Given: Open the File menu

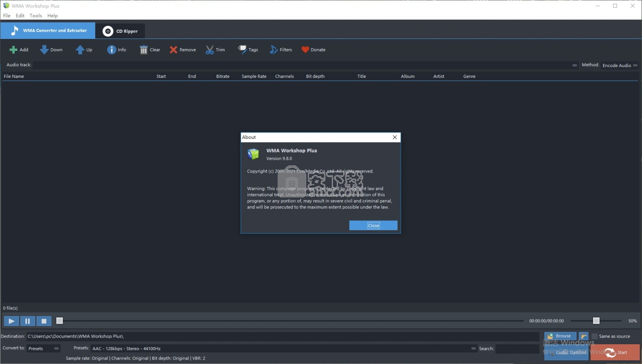Looking at the screenshot, I should 7,16.
